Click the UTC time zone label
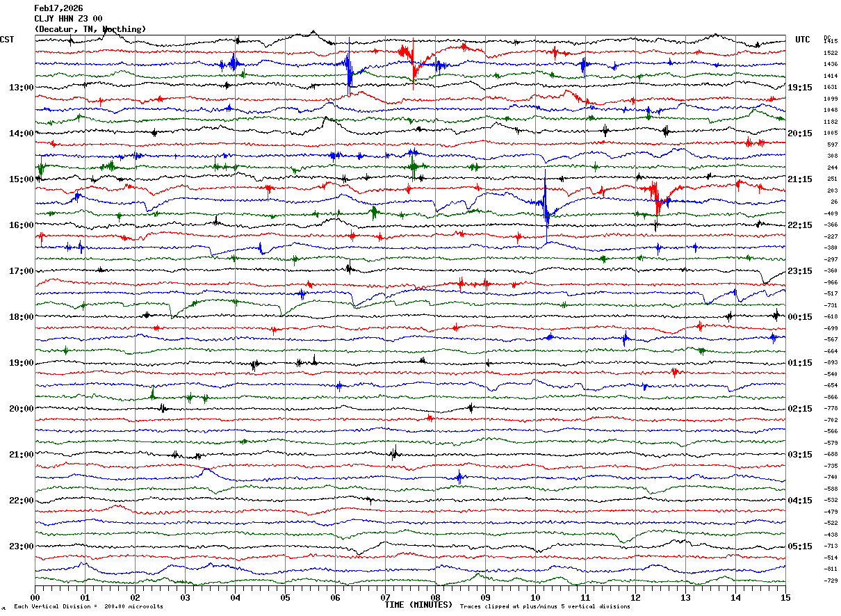The width and height of the screenshot is (841, 616). 803,40
